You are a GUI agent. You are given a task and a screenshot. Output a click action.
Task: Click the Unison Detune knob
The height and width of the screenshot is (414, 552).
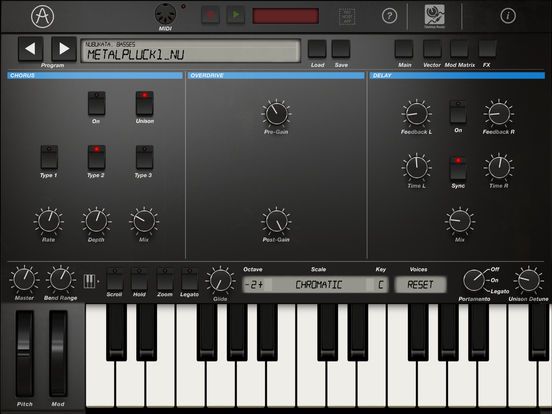pos(528,280)
